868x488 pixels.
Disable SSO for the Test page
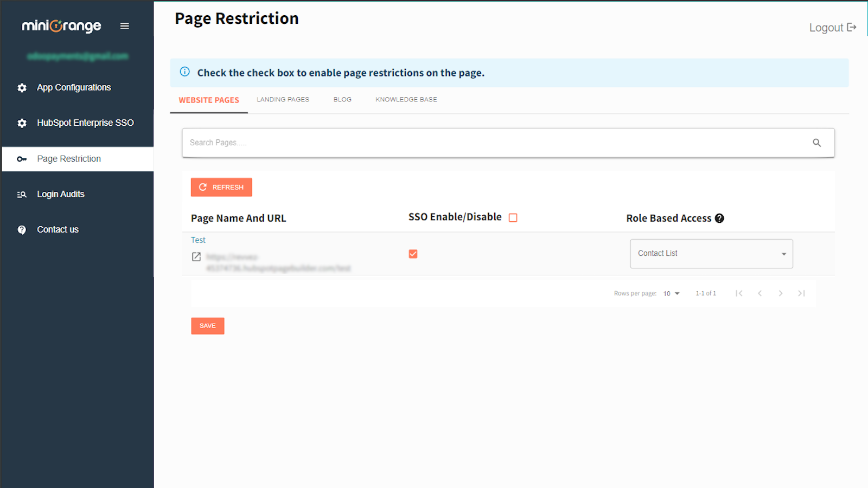pyautogui.click(x=413, y=253)
